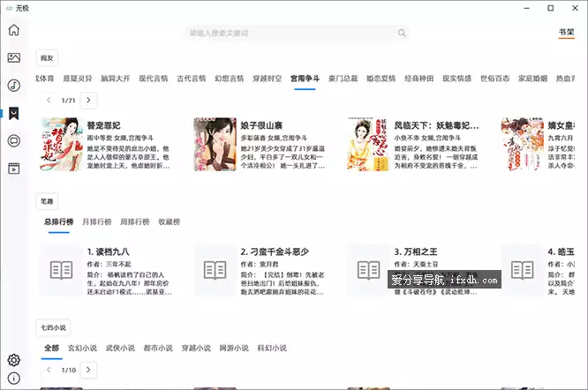Open book icon for 读档九八
This screenshot has height=390, width=588.
tap(62, 270)
